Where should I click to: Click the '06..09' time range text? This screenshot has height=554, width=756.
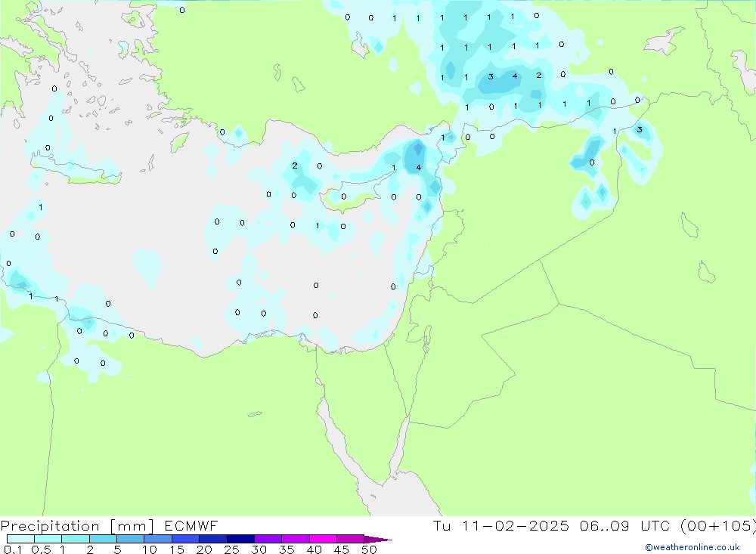point(605,525)
